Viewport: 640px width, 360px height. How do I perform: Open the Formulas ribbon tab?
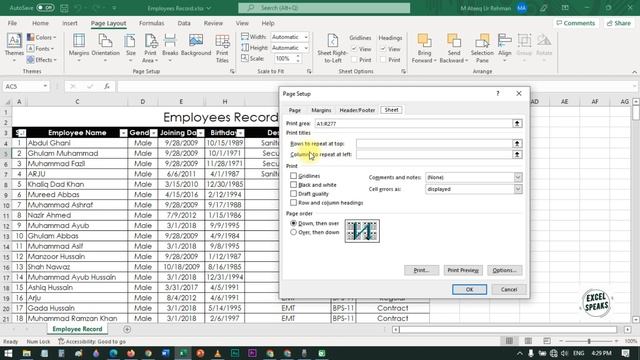pos(151,23)
